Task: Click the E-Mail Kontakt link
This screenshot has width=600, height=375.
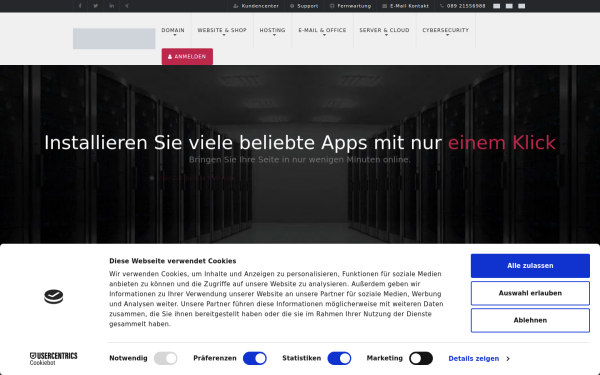Action: click(406, 6)
